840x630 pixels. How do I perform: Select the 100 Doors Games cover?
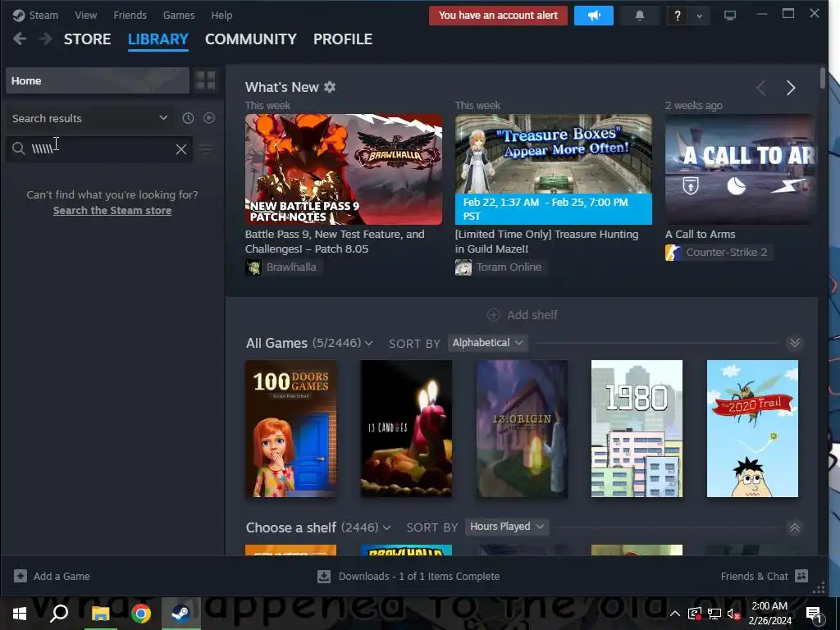click(291, 428)
